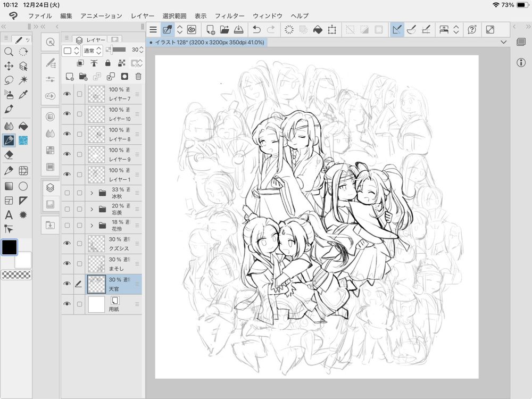The image size is (532, 399).
Task: Switch to the イラスト 128 canvas tab
Action: (207, 41)
